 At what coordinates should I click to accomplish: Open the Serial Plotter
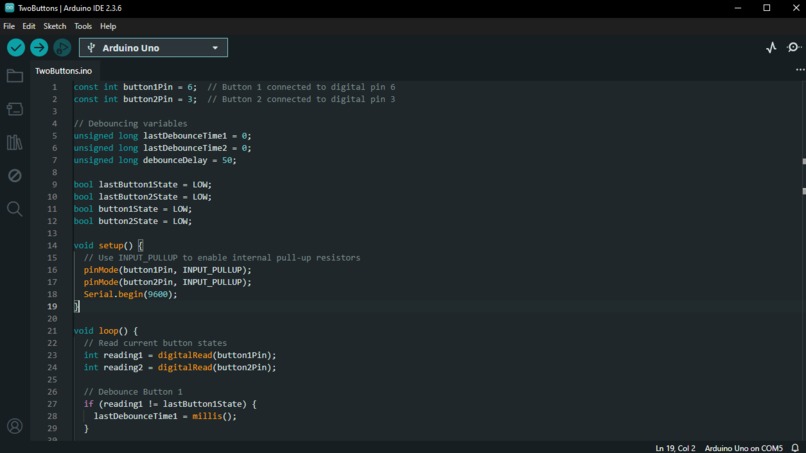pos(771,48)
